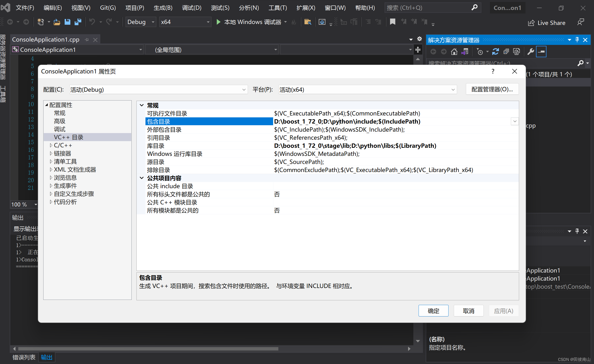Click the editor vertical scrollbar up arrow

point(418,59)
